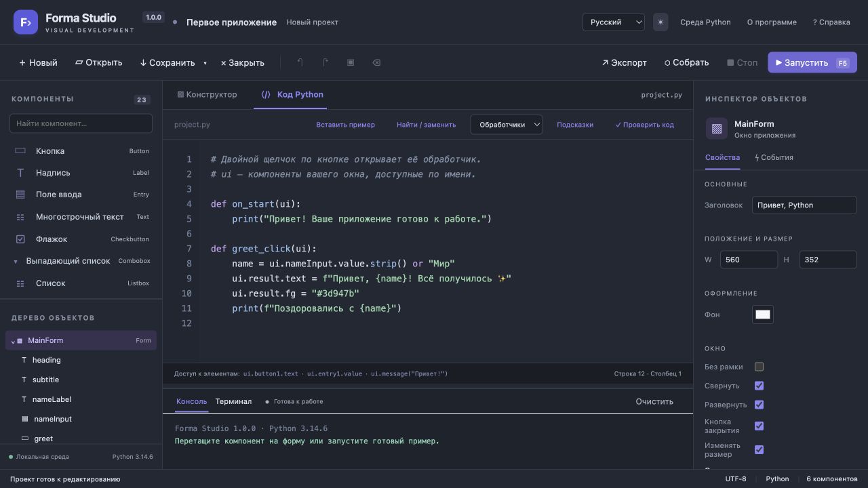
Task: Toggle the Кнопка закрытия checkbox
Action: (759, 426)
